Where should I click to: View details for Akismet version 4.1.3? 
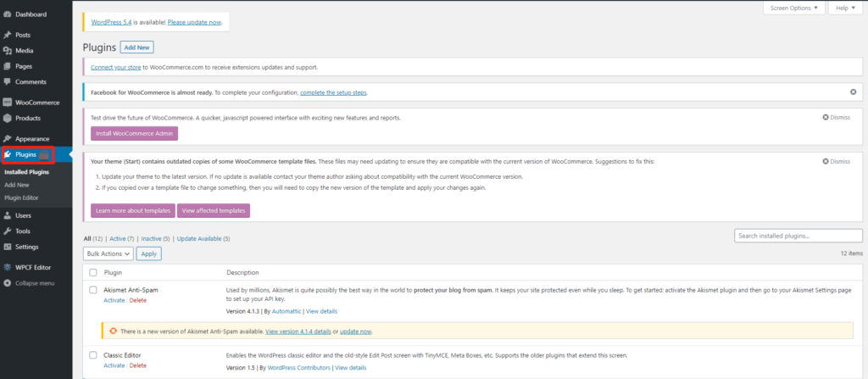321,311
